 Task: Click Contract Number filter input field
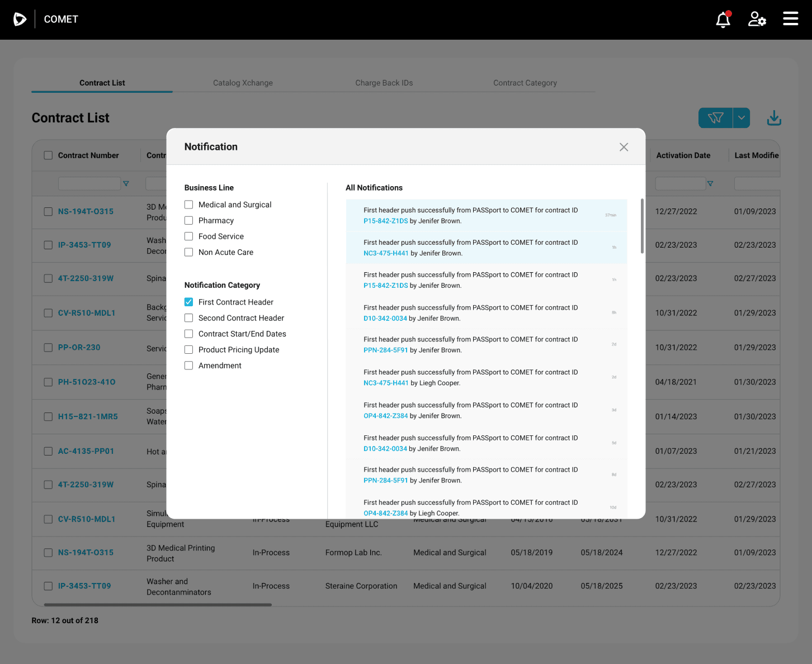click(x=89, y=183)
